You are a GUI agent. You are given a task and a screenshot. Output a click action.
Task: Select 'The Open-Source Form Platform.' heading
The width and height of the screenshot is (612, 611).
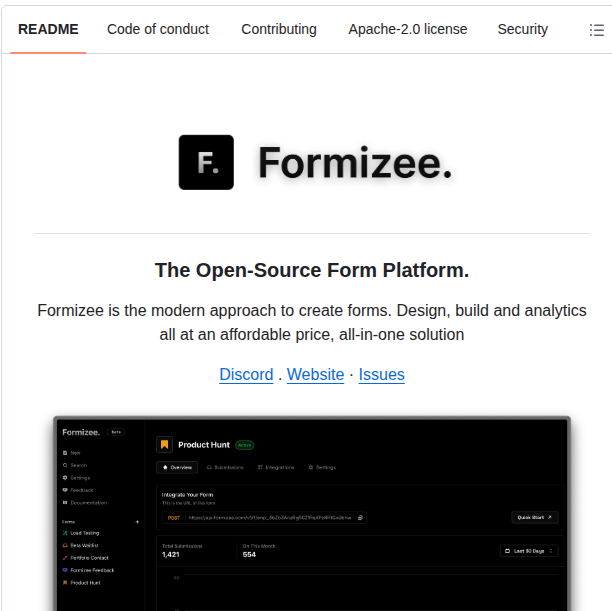point(312,270)
